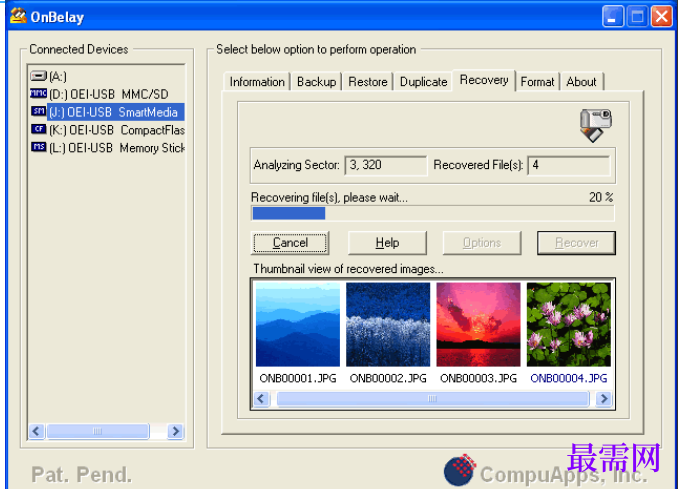Click the device list scrollbar handle

[x=98, y=431]
